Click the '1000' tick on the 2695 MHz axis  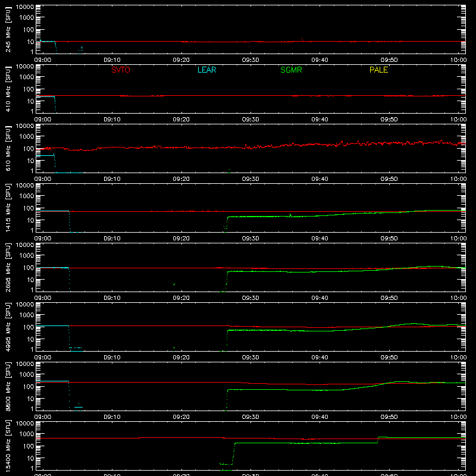click(x=27, y=256)
